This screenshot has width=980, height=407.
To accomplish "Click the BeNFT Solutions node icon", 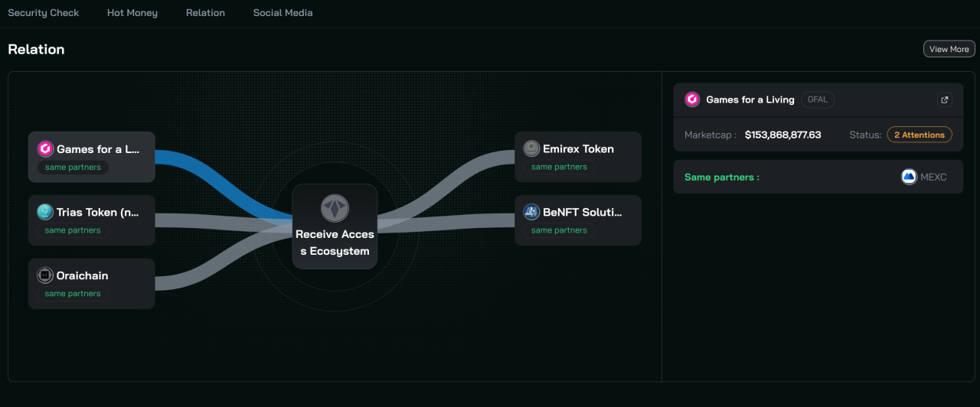I will point(531,212).
